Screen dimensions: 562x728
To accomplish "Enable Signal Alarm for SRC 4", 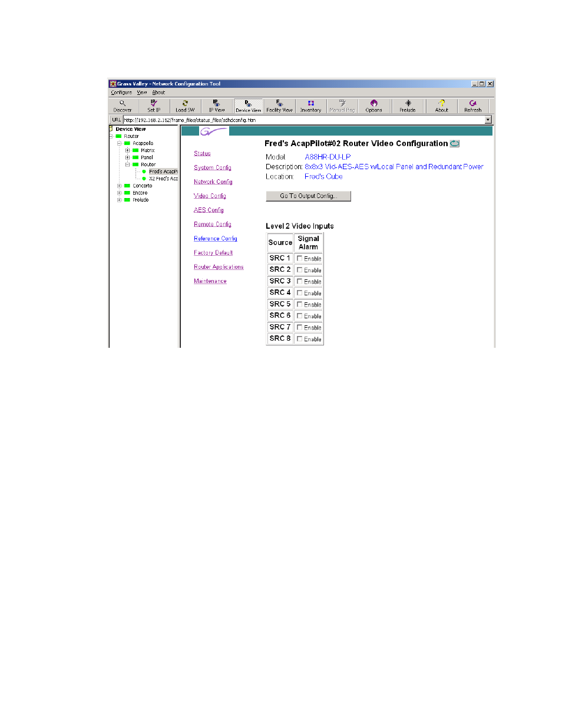I will [300, 293].
